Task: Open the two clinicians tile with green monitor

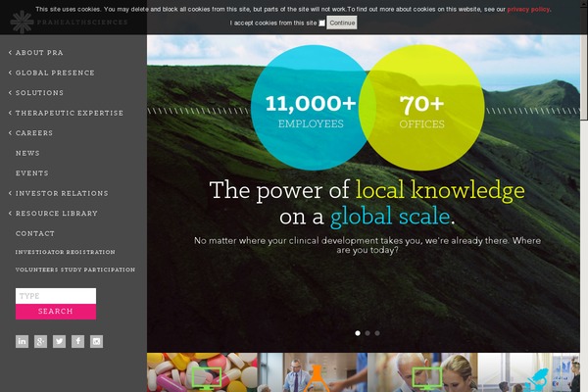Action: 422,372
